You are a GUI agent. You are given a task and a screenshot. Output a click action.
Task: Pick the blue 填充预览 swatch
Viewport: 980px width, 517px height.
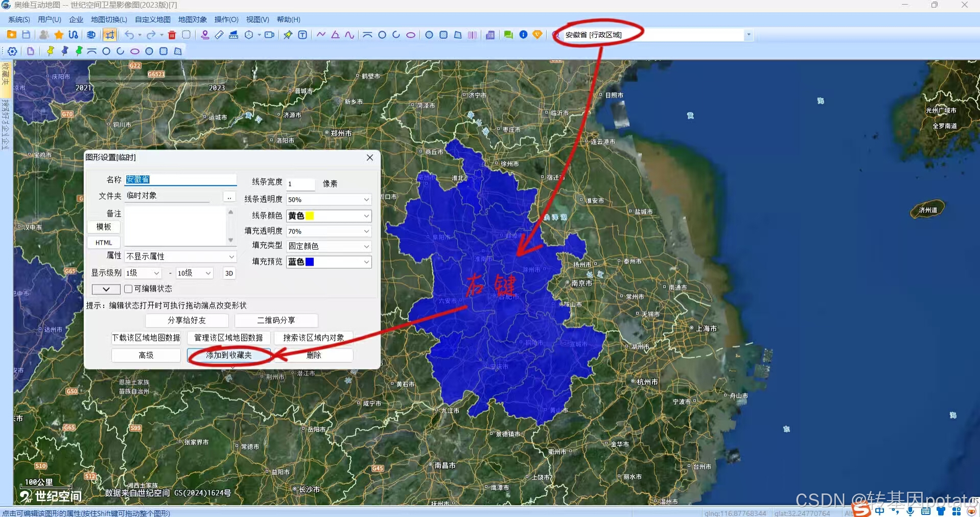point(310,262)
